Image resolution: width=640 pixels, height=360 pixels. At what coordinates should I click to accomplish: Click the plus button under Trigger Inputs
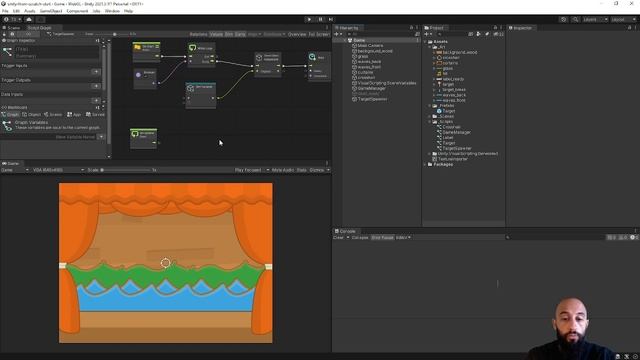pos(96,72)
